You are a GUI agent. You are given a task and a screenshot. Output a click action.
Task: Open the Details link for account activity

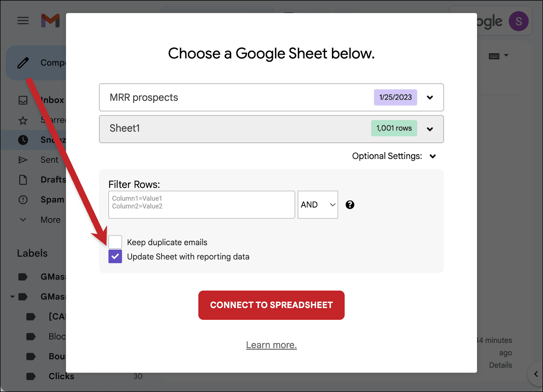(501, 365)
